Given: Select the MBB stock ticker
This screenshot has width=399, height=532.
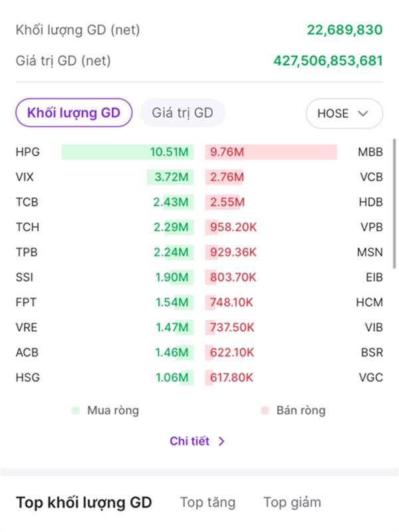Looking at the screenshot, I should coord(370,152).
